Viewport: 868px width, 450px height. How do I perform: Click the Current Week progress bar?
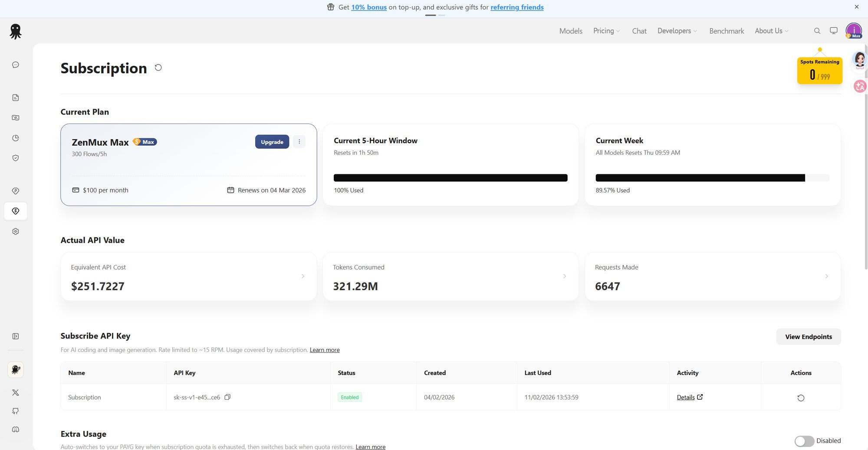click(x=713, y=178)
